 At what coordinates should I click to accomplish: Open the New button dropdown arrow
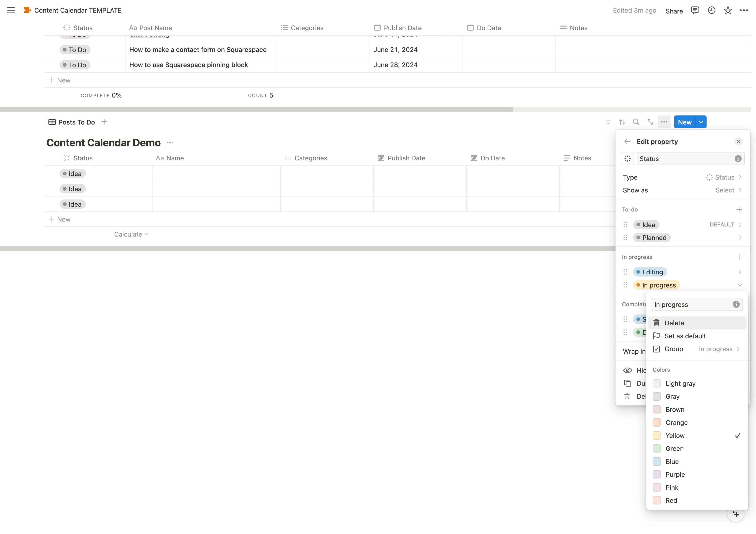[701, 122]
